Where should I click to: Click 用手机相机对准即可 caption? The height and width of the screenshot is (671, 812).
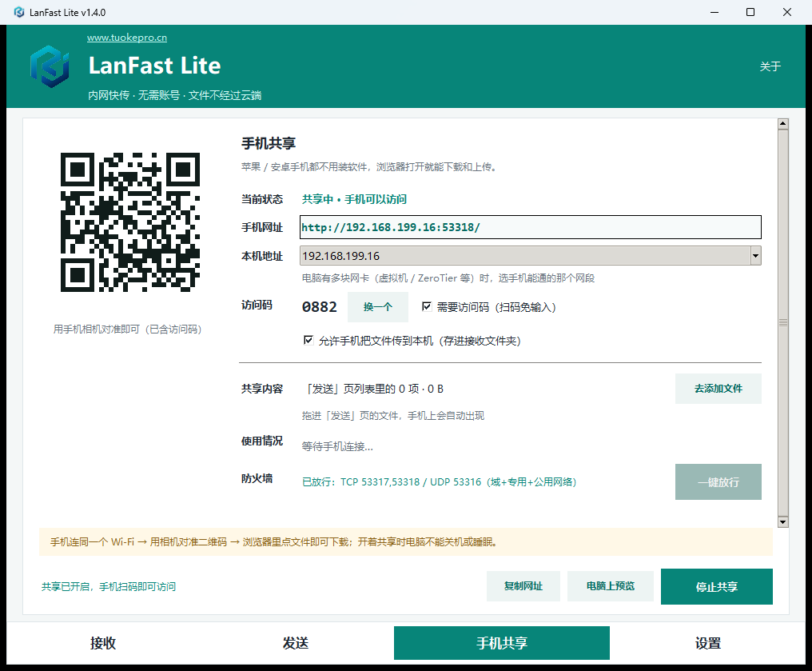tap(127, 329)
